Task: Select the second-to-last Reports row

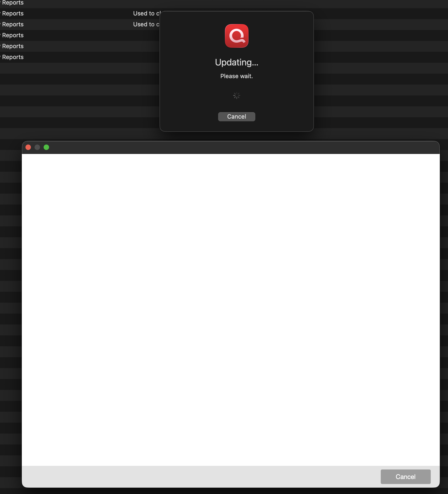Action: pyautogui.click(x=13, y=46)
